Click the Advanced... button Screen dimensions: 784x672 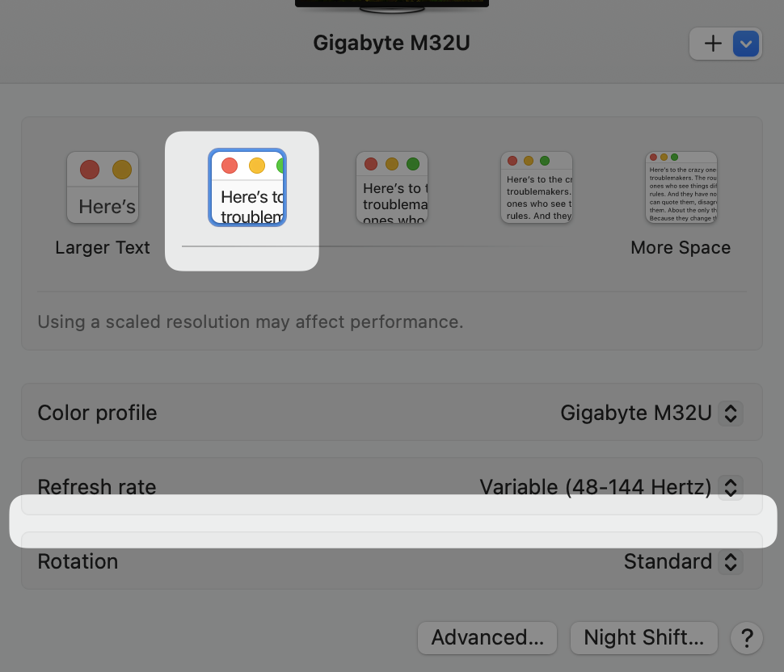tap(487, 637)
